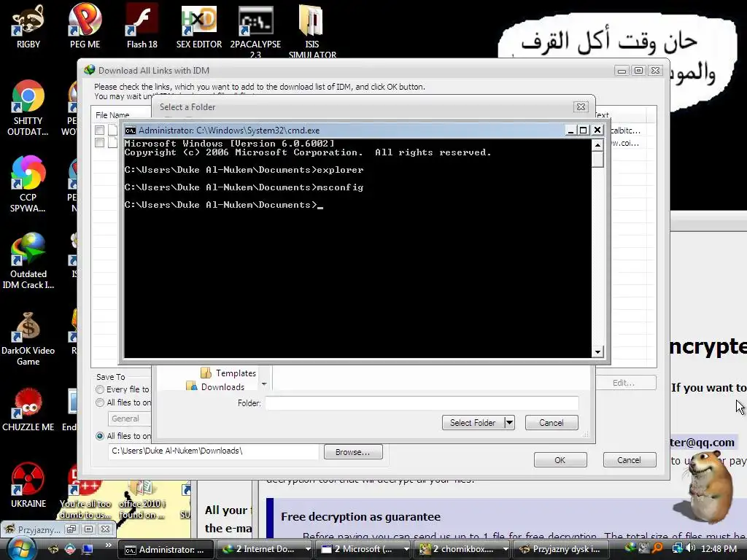Cancel the Select a Folder dialog
The image size is (747, 560).
point(551,422)
